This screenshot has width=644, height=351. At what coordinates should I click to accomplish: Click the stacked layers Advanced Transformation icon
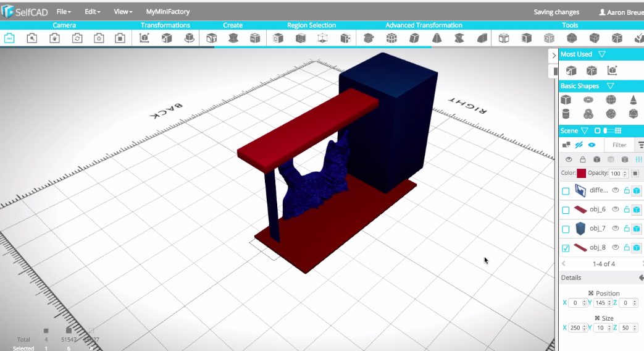point(369,38)
